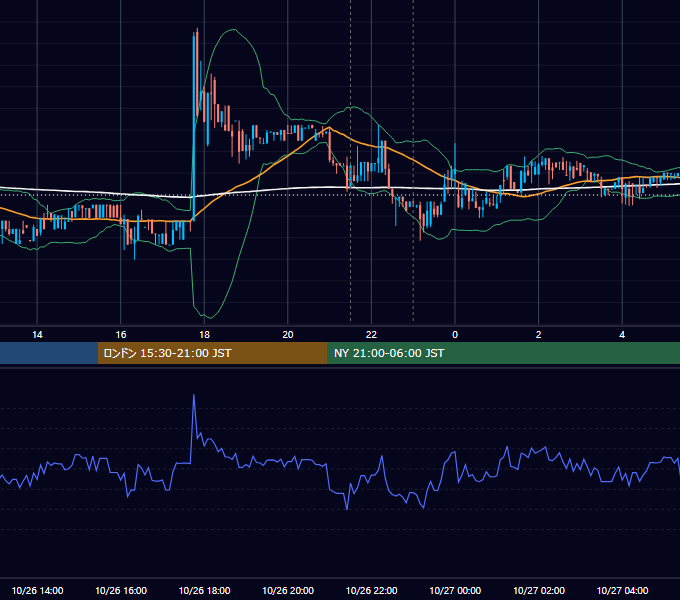Click the 10/27 04:00 date label
680x600 pixels.
tap(622, 590)
